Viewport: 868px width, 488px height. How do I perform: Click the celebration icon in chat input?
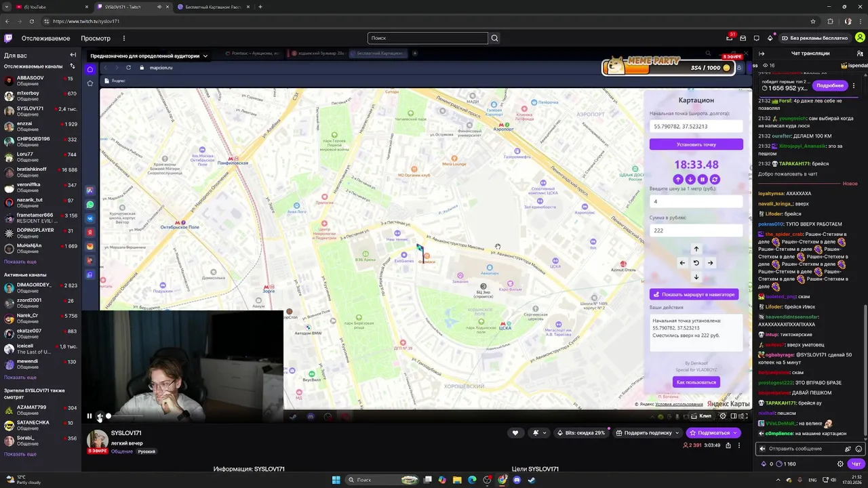tap(848, 449)
